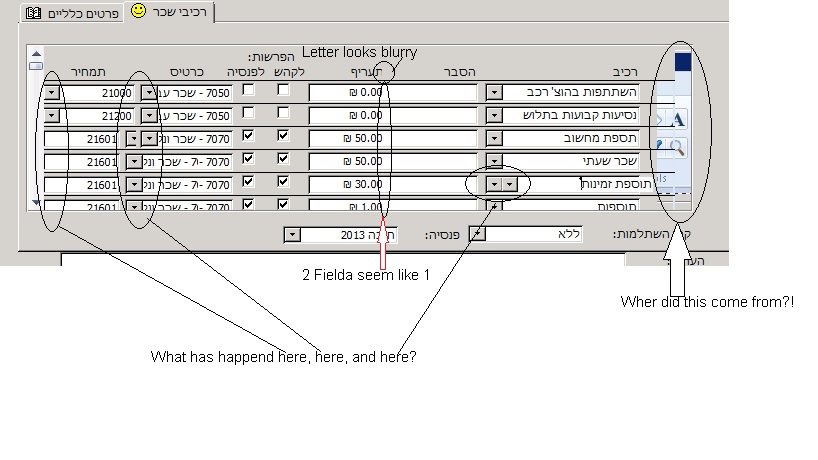Open the 2013 year dropdown

click(x=293, y=235)
